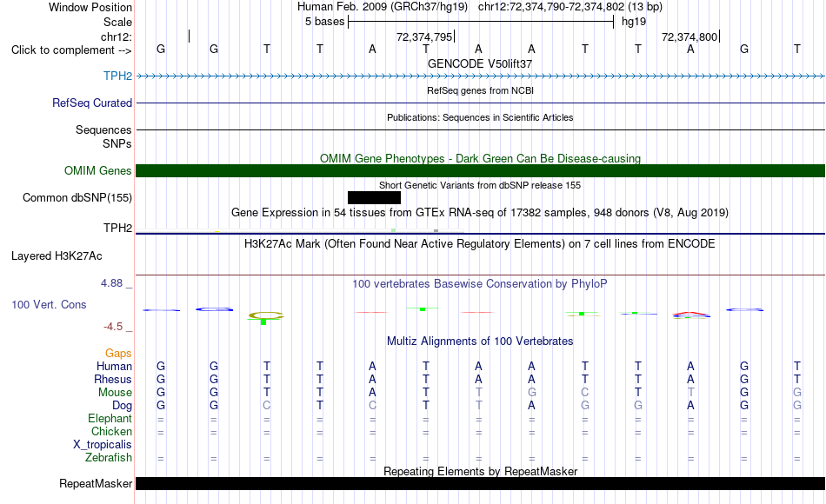Click the Dog species row label
The image size is (826, 504).
[x=122, y=406]
